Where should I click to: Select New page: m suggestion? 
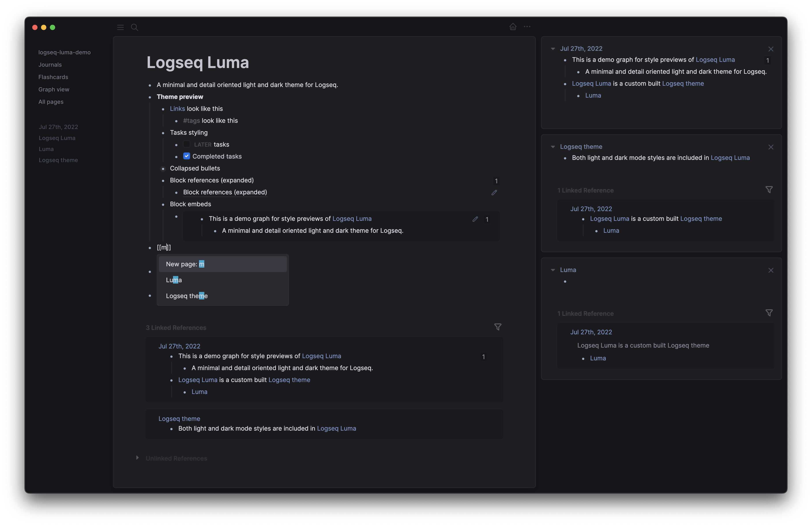[222, 264]
